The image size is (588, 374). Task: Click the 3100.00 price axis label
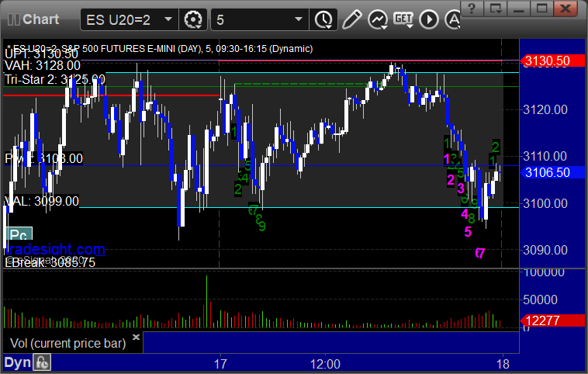coord(545,204)
